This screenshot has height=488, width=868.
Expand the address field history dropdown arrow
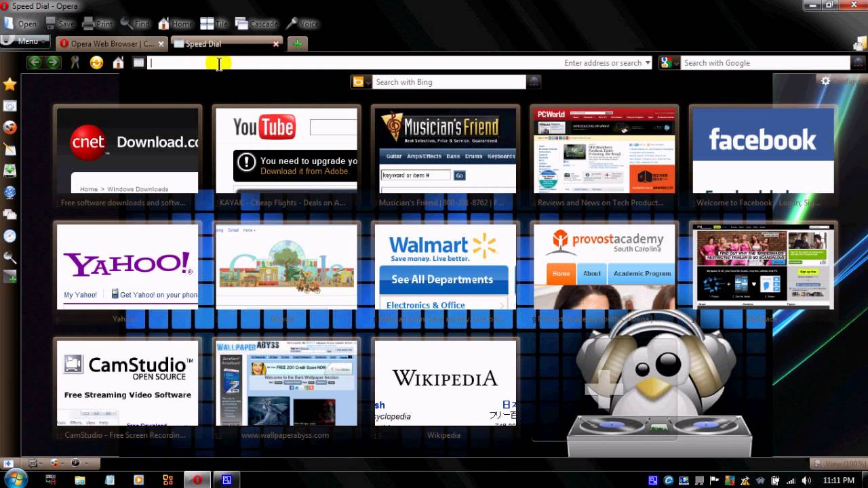pyautogui.click(x=648, y=63)
